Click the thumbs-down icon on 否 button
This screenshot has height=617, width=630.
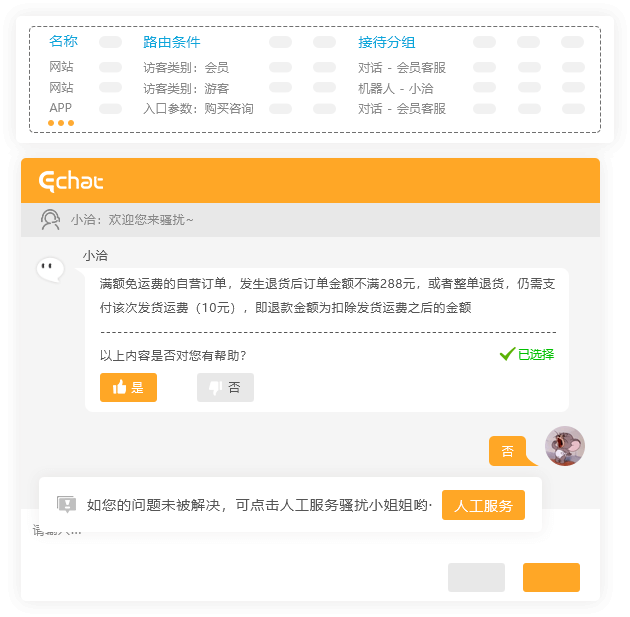click(x=215, y=388)
